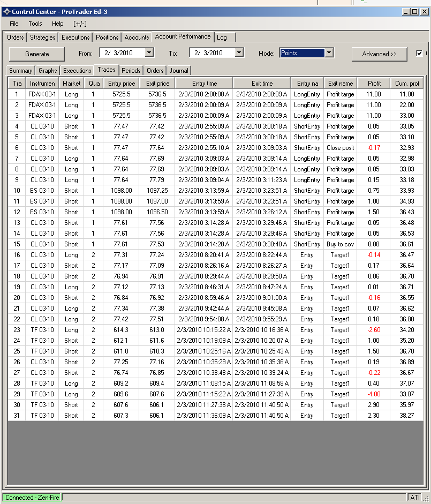Sort by the Cum. prof column header

click(x=407, y=84)
